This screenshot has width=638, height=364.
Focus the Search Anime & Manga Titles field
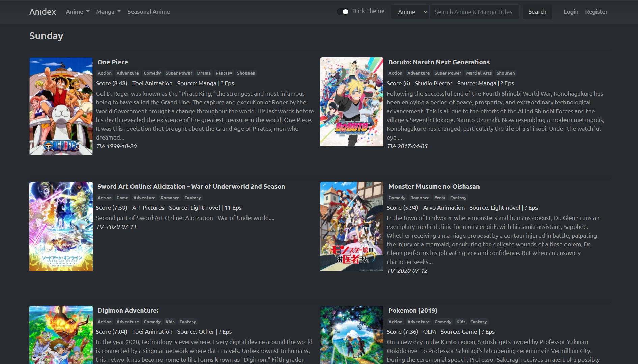pos(474,12)
